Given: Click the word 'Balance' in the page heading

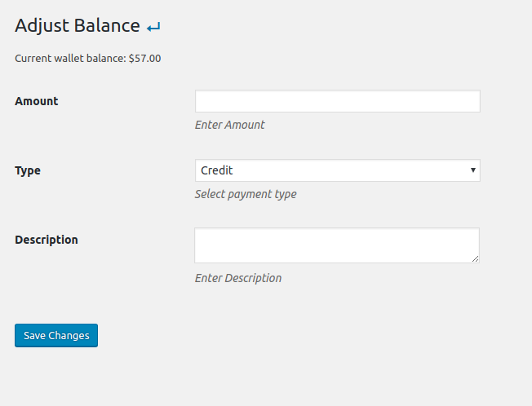Looking at the screenshot, I should pyautogui.click(x=107, y=25).
